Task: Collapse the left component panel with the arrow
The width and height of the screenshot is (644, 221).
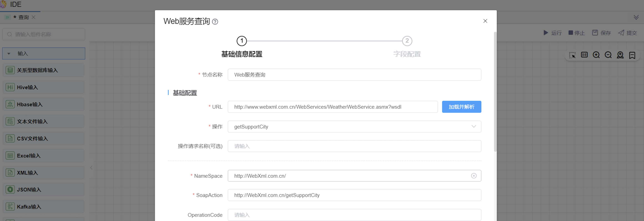Action: tap(91, 168)
